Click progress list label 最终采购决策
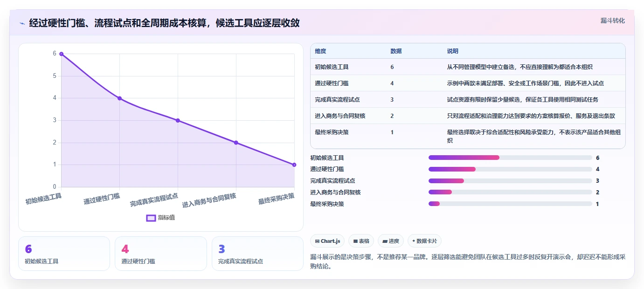This screenshot has height=289, width=644. tap(327, 204)
